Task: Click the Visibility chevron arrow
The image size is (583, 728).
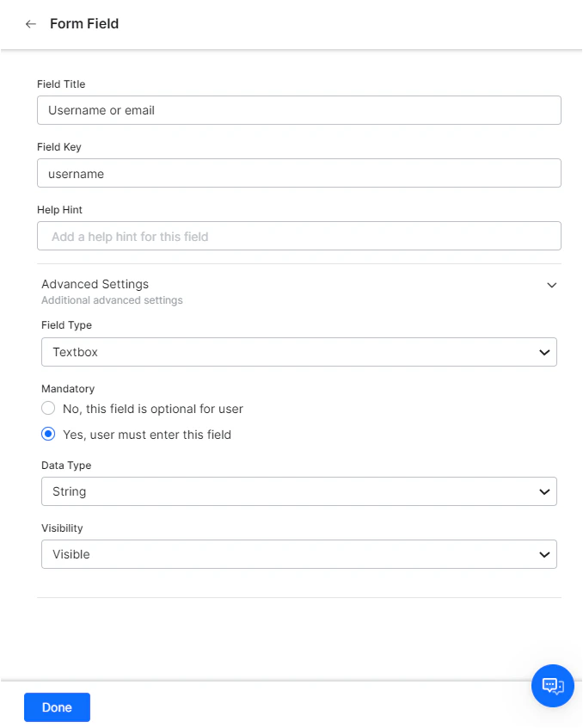Action: [543, 554]
